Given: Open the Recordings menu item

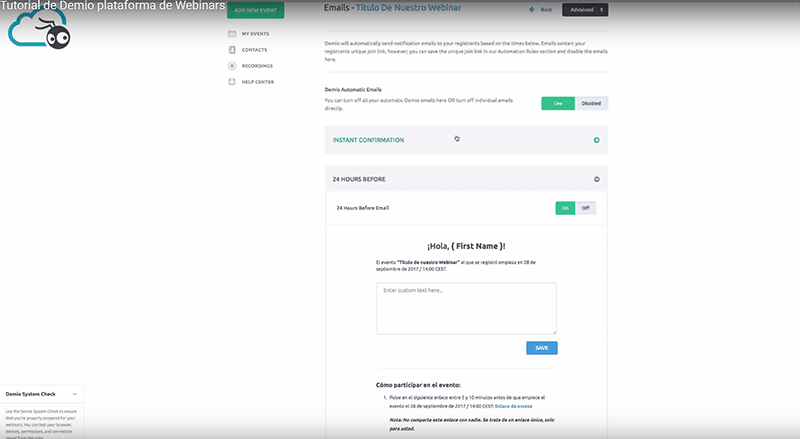Looking at the screenshot, I should coord(257,66).
